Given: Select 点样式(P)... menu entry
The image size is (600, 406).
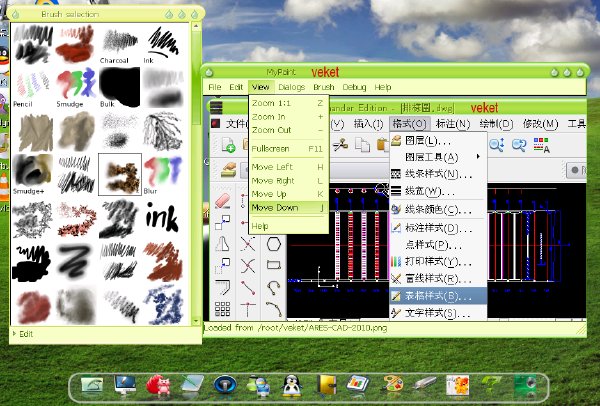Looking at the screenshot, I should point(438,245).
